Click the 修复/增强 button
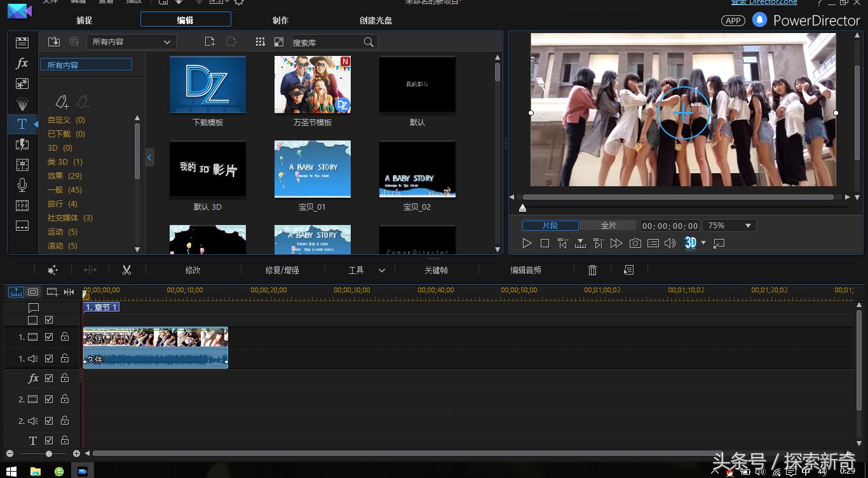The width and height of the screenshot is (868, 478). tap(282, 270)
